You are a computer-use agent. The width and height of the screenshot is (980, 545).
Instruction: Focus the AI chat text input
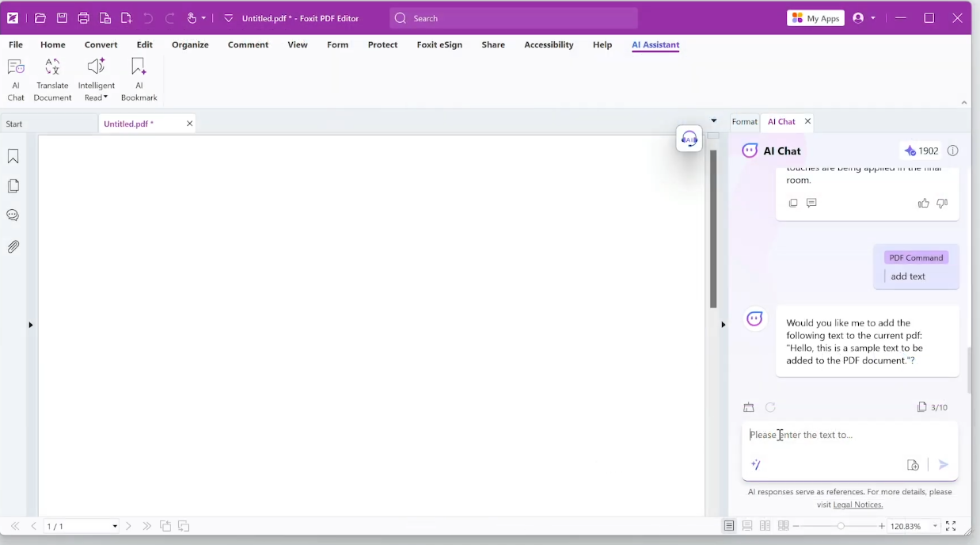click(849, 435)
